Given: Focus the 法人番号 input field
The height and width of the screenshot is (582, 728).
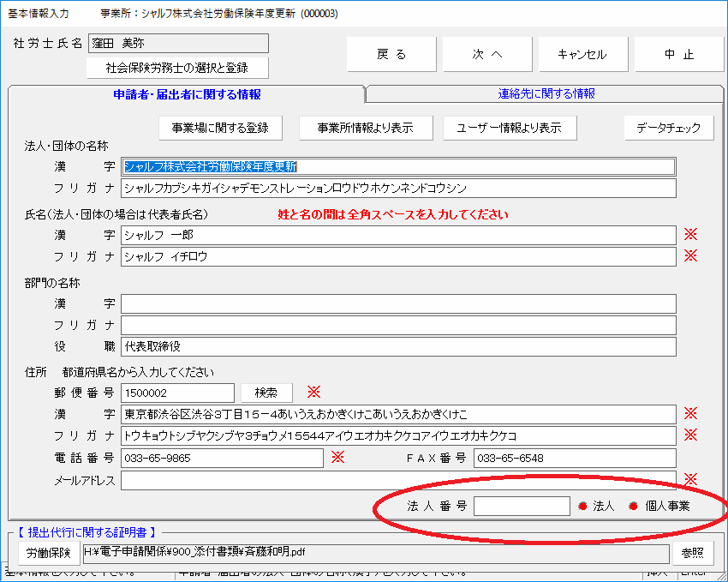Looking at the screenshot, I should [x=521, y=507].
